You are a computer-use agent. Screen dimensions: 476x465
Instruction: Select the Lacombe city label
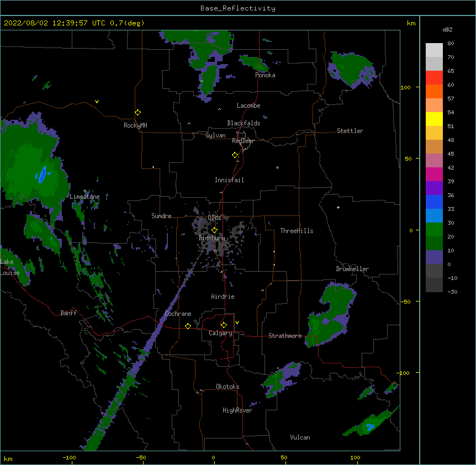pyautogui.click(x=248, y=105)
